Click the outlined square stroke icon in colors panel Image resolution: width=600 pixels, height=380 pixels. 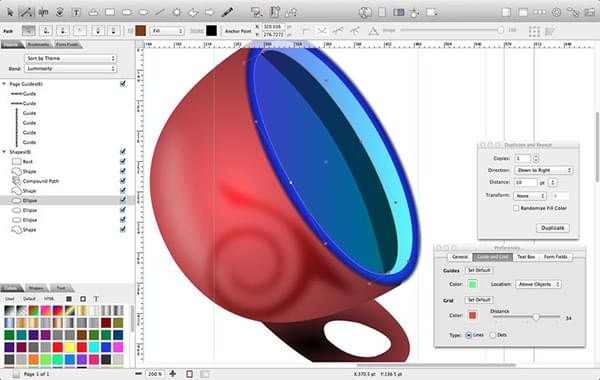pyautogui.click(x=83, y=298)
